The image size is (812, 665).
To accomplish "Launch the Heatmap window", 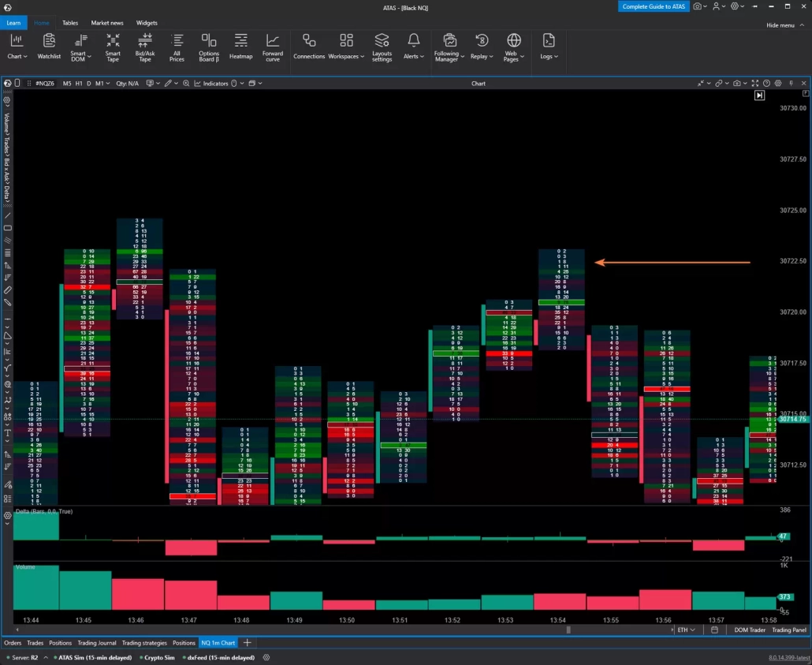I will [x=240, y=47].
